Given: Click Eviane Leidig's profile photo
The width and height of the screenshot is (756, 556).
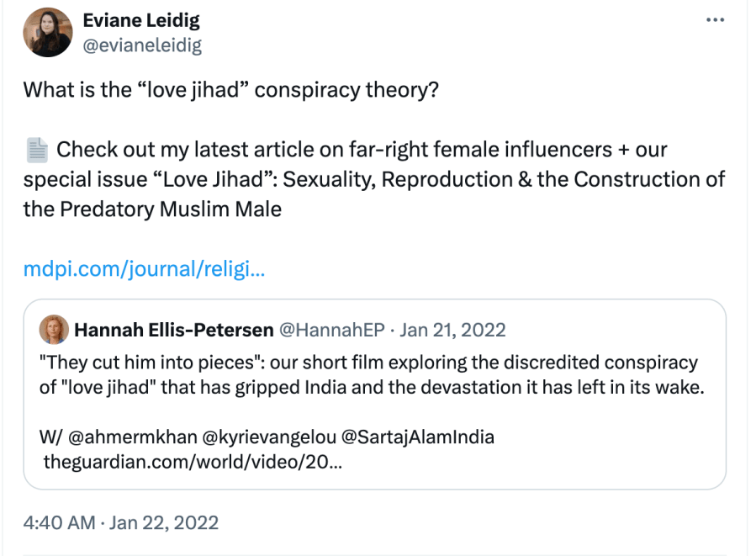Looking at the screenshot, I should [x=48, y=33].
